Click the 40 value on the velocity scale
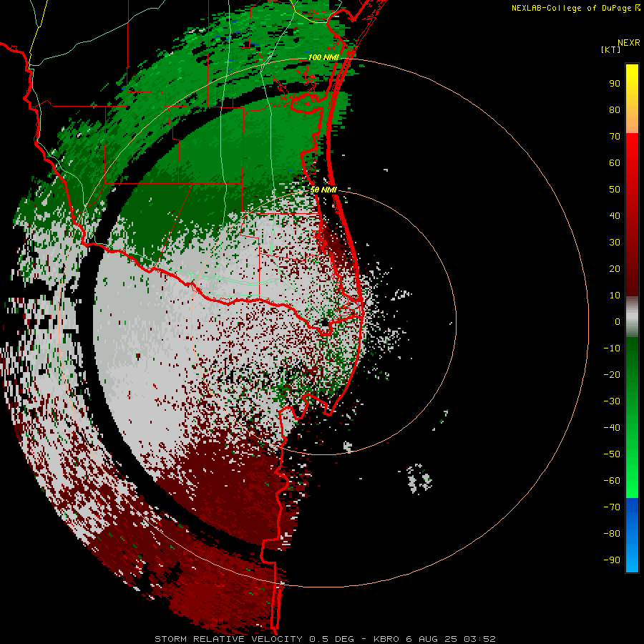Viewport: 644px width, 644px height. (615, 216)
